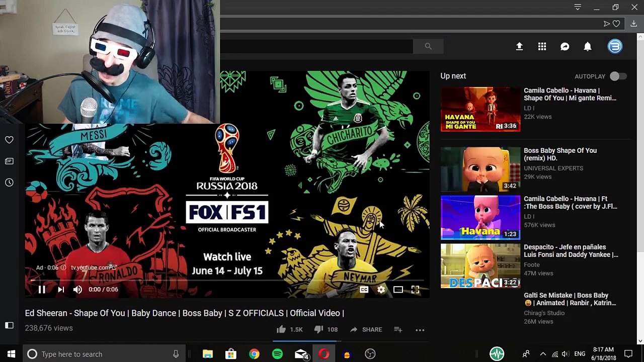Open the more actions ellipsis menu

click(420, 330)
